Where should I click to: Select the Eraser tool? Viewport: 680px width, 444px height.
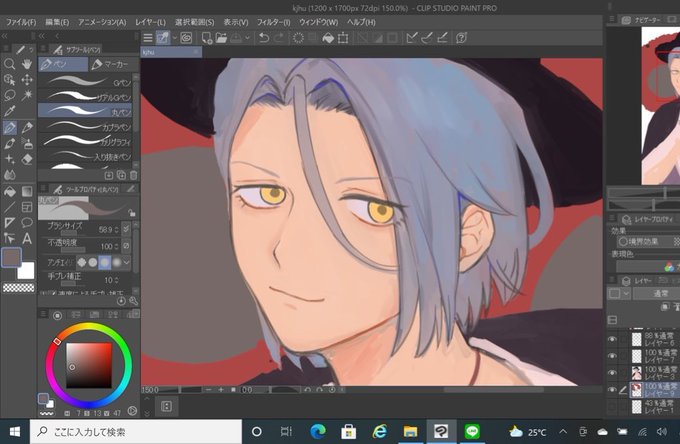[x=27, y=159]
